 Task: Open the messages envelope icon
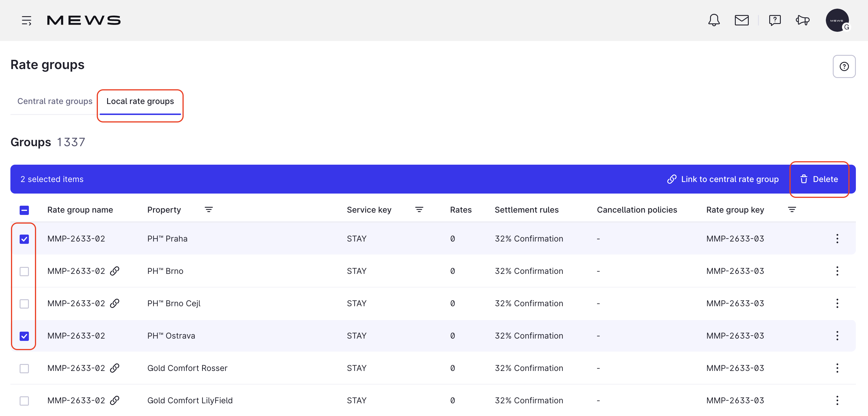(742, 20)
